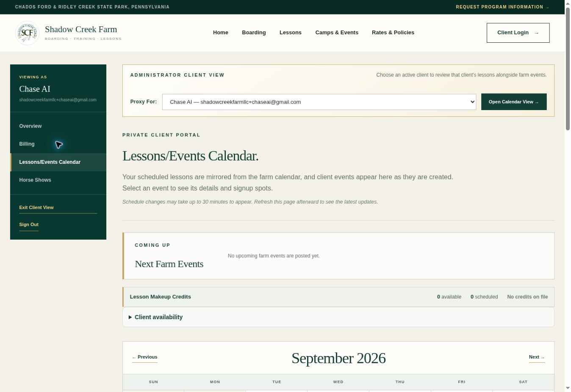Click the WED calendar column header

[338, 382]
